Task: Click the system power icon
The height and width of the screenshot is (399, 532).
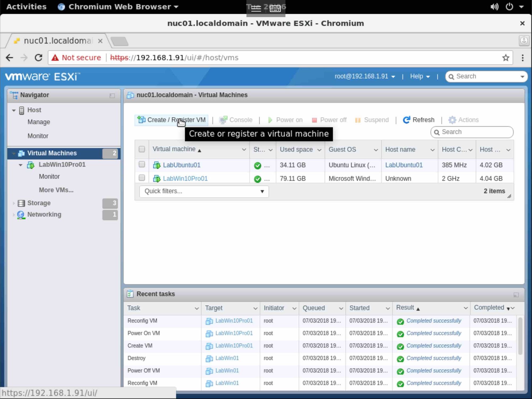Action: 509,6
